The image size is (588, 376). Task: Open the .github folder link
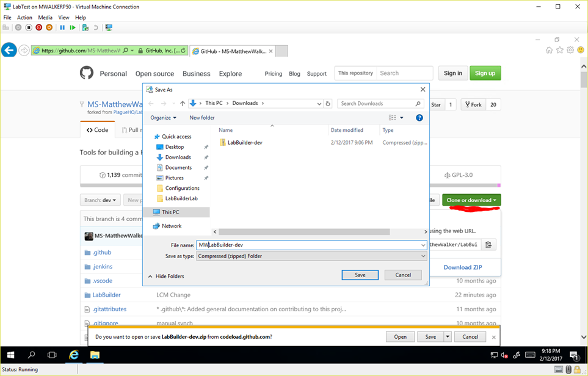coord(102,252)
